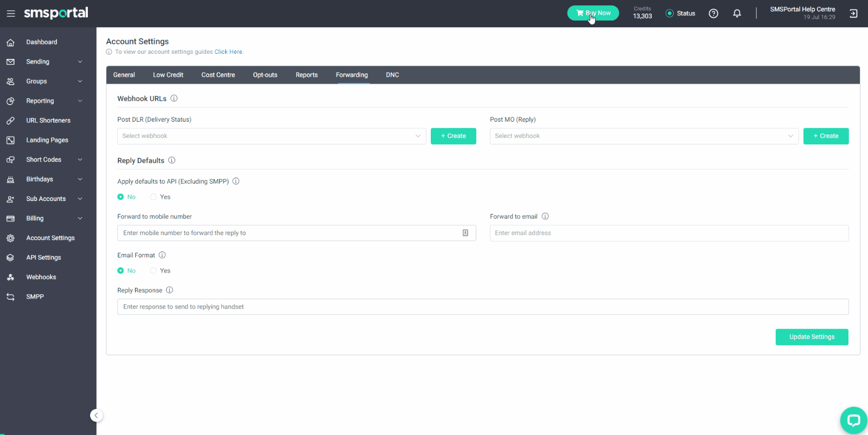Open the notifications bell icon
The image size is (868, 435).
(x=737, y=14)
